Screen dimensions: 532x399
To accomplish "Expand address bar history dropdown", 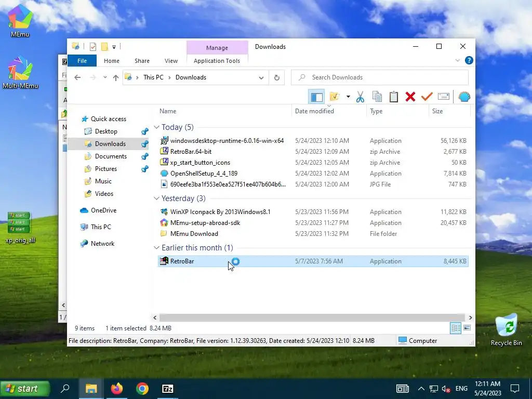I will tap(261, 78).
